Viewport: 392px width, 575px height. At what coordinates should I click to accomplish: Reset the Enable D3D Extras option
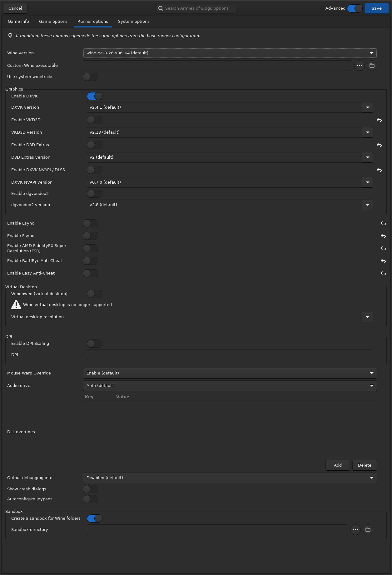[x=379, y=145]
